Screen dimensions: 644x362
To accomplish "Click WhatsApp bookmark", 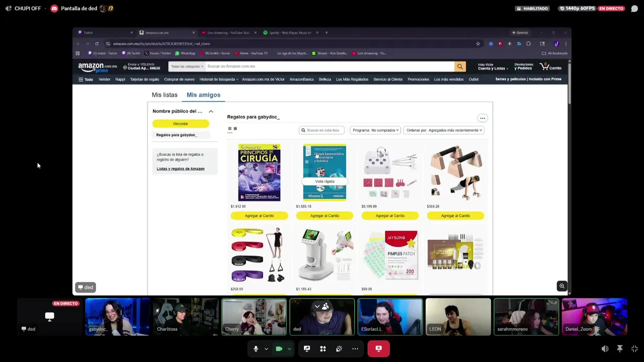I will tap(185, 53).
